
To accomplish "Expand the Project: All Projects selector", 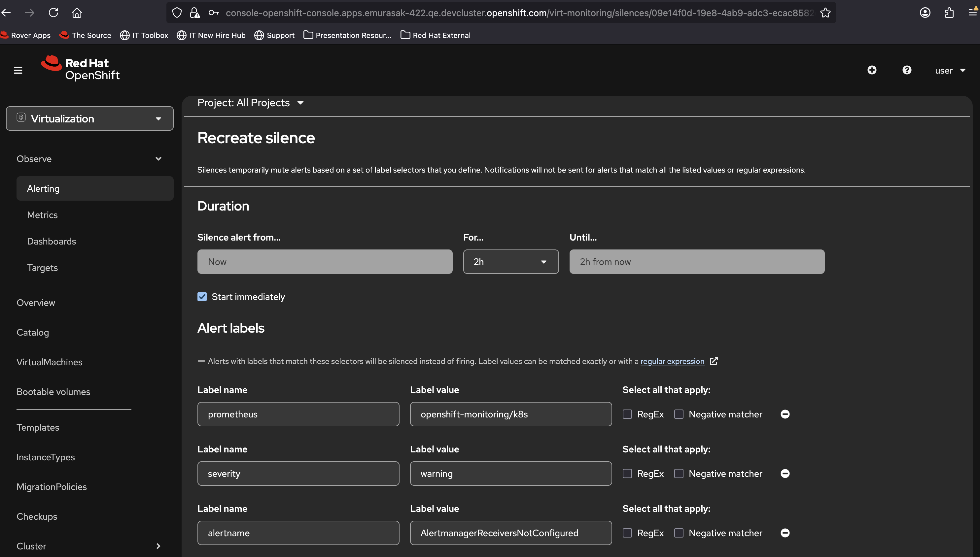I will [251, 103].
